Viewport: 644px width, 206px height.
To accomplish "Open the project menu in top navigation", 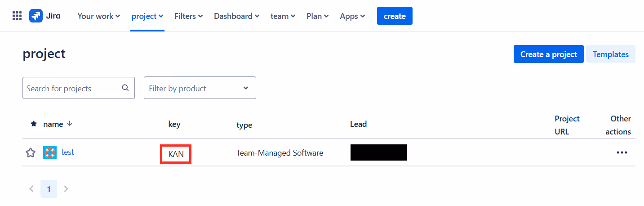I will [x=147, y=16].
